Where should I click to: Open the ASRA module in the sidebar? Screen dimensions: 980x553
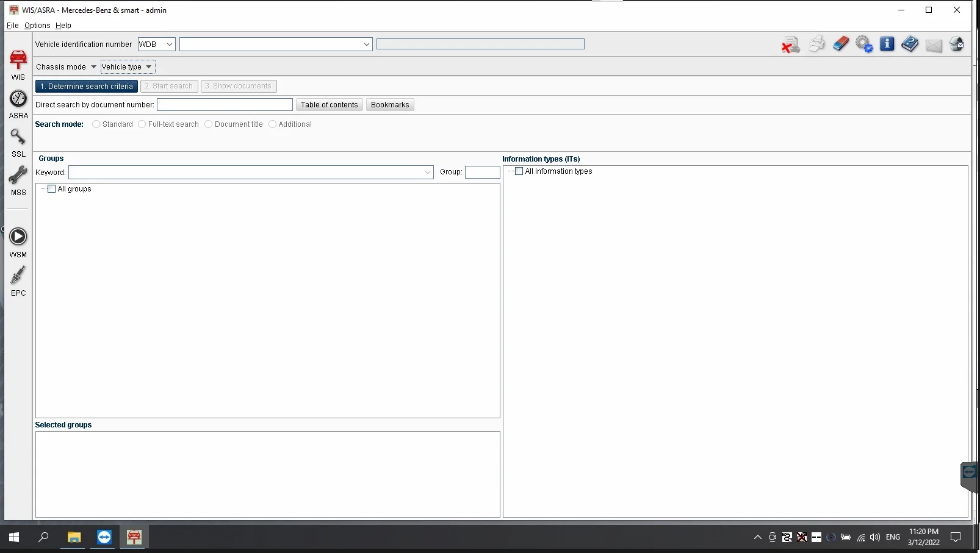pos(18,104)
